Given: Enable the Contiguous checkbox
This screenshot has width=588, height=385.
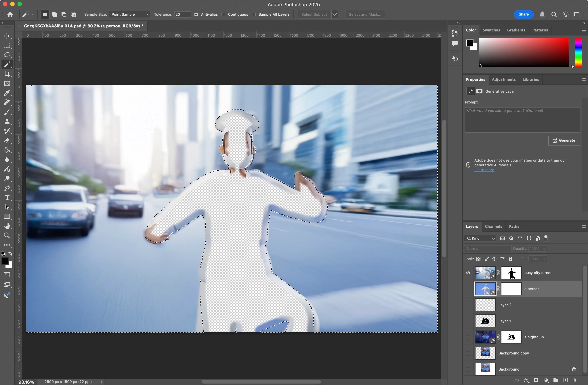Looking at the screenshot, I should coord(223,14).
